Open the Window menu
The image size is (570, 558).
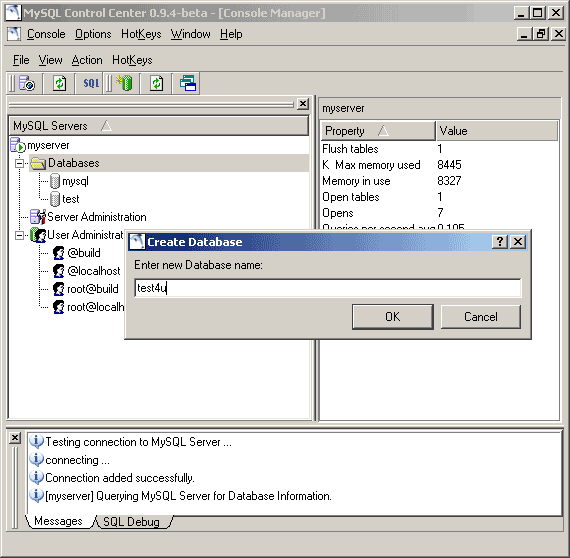pyautogui.click(x=190, y=34)
